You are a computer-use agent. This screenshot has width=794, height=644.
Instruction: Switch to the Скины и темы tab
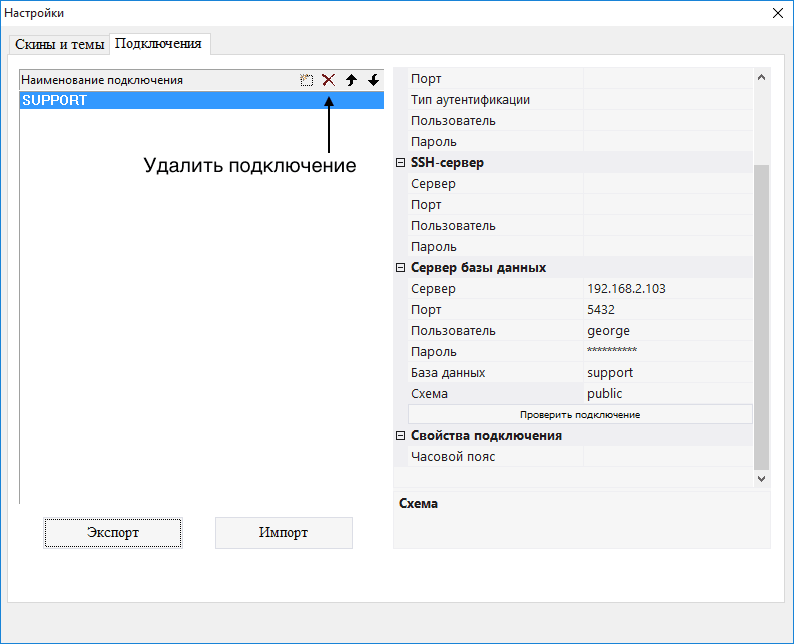click(59, 45)
